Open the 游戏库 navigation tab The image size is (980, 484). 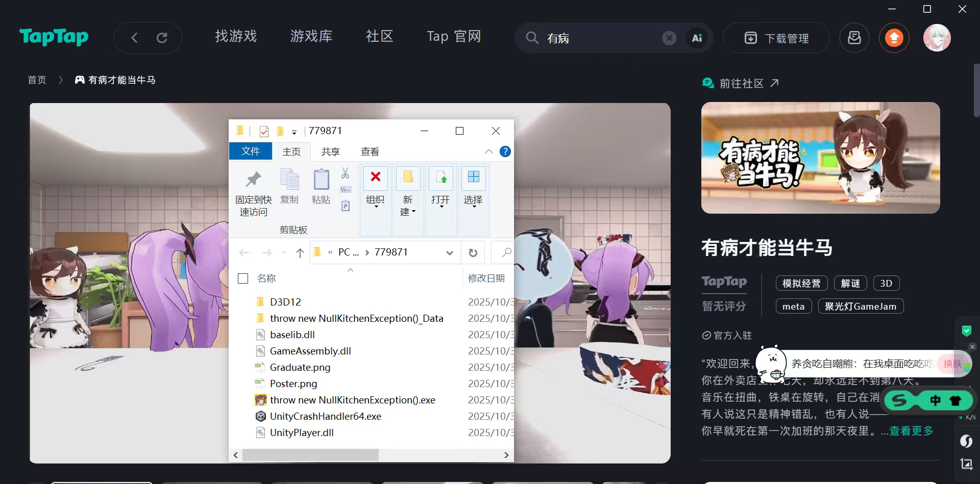tap(311, 37)
